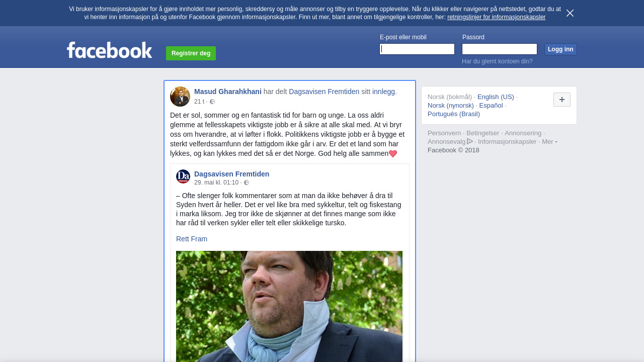
Task: Open Masud Gharahkhani's profile picture
Action: pyautogui.click(x=180, y=97)
